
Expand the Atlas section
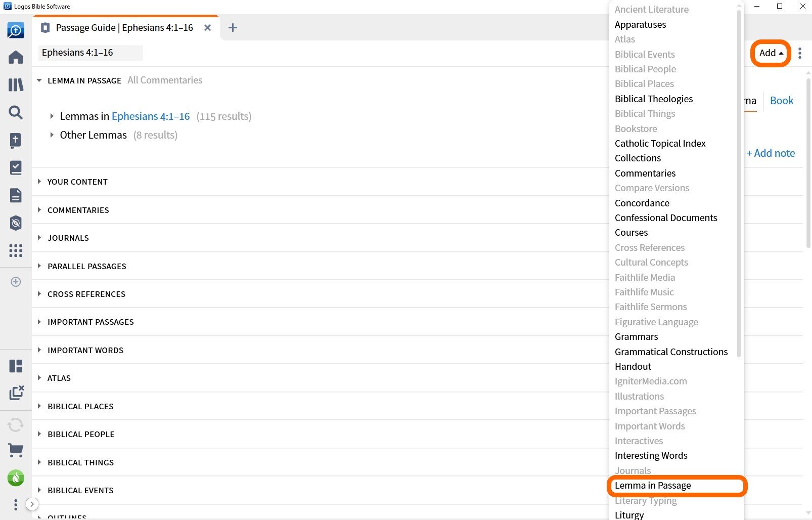[39, 378]
